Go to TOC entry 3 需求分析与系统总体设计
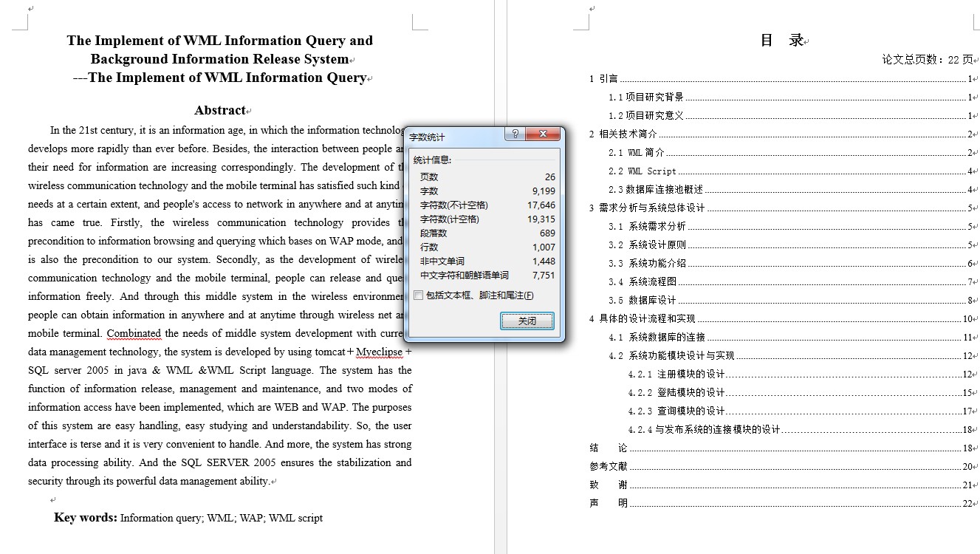 (781, 208)
